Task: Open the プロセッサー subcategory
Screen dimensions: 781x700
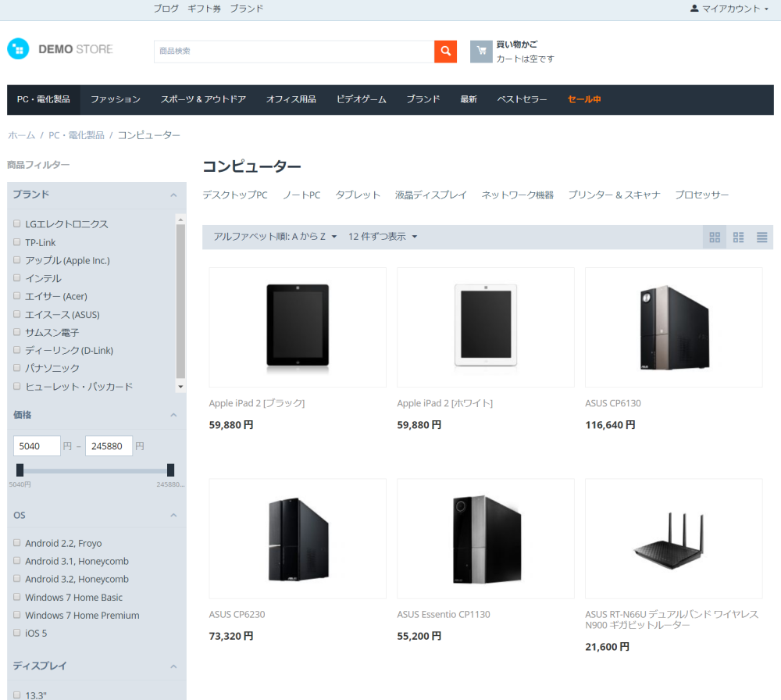Action: point(701,195)
